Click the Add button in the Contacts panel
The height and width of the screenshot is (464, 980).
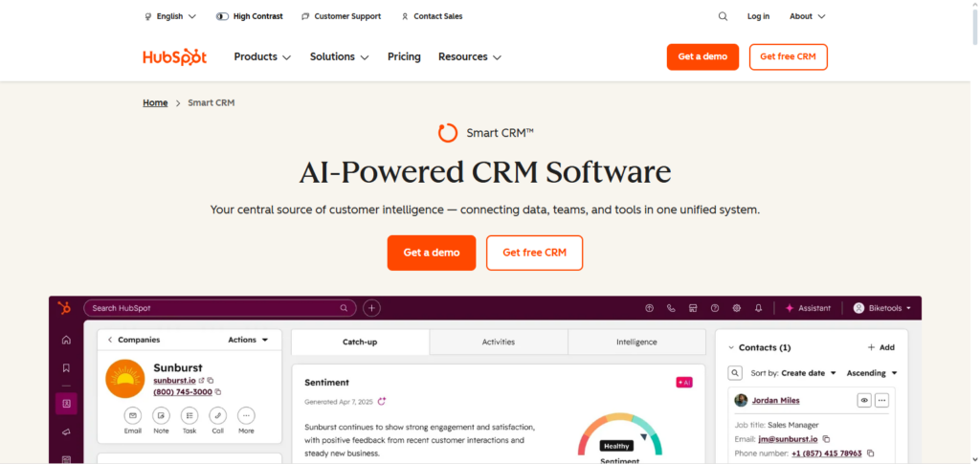pos(881,347)
